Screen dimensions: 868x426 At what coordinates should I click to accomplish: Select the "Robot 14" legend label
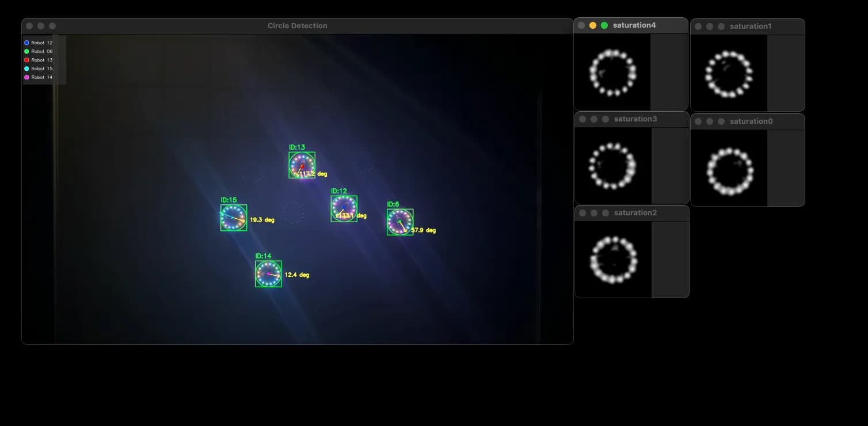[x=42, y=77]
